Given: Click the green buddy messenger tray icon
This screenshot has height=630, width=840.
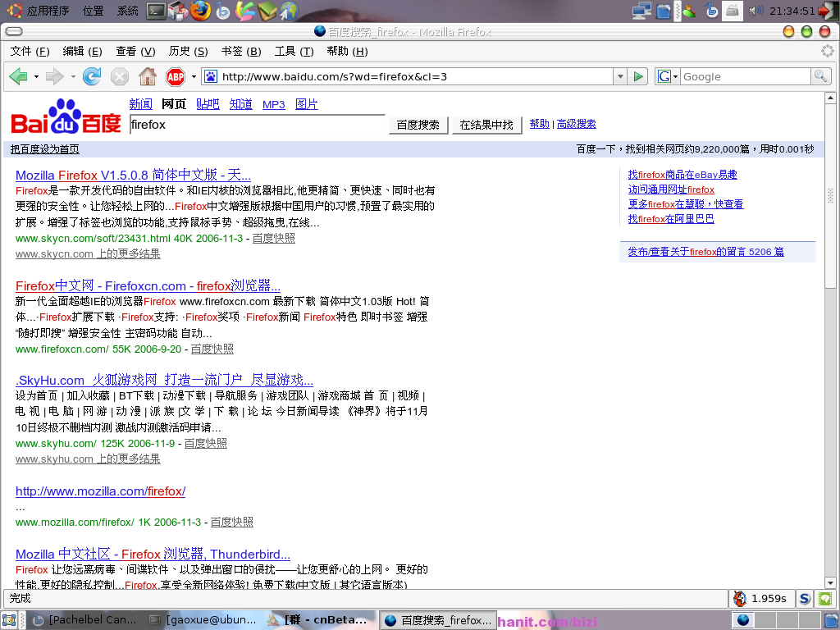Looking at the screenshot, I should click(688, 11).
